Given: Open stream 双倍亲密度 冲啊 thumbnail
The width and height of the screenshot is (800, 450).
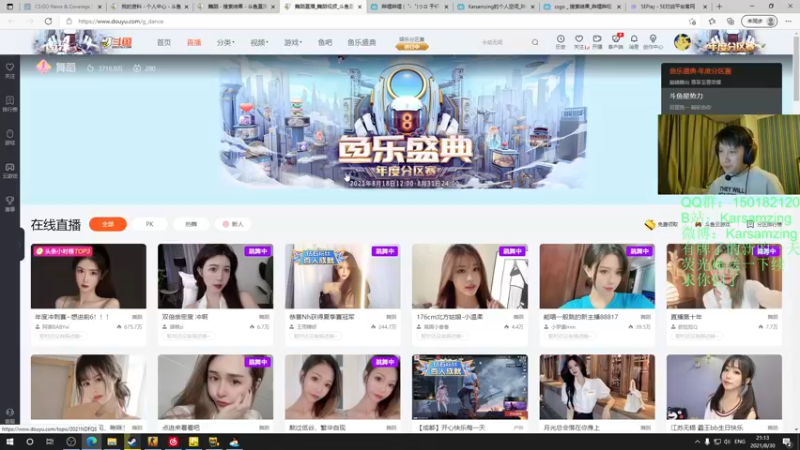Looking at the screenshot, I should point(215,276).
